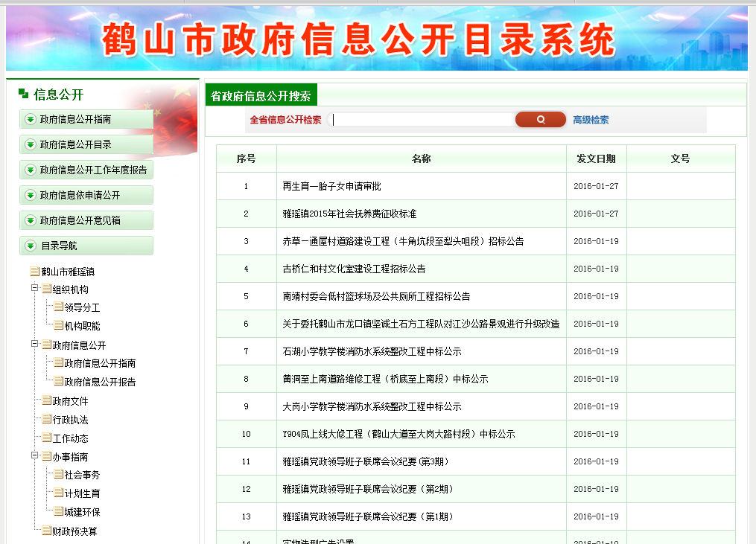The height and width of the screenshot is (544, 756).
Task: Open 政府信息公开工作年度报告 menu item
Action: click(x=93, y=170)
